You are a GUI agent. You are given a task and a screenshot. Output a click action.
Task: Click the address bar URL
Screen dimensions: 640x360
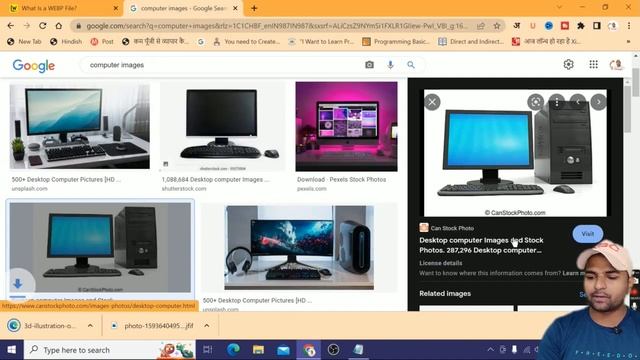(277, 26)
